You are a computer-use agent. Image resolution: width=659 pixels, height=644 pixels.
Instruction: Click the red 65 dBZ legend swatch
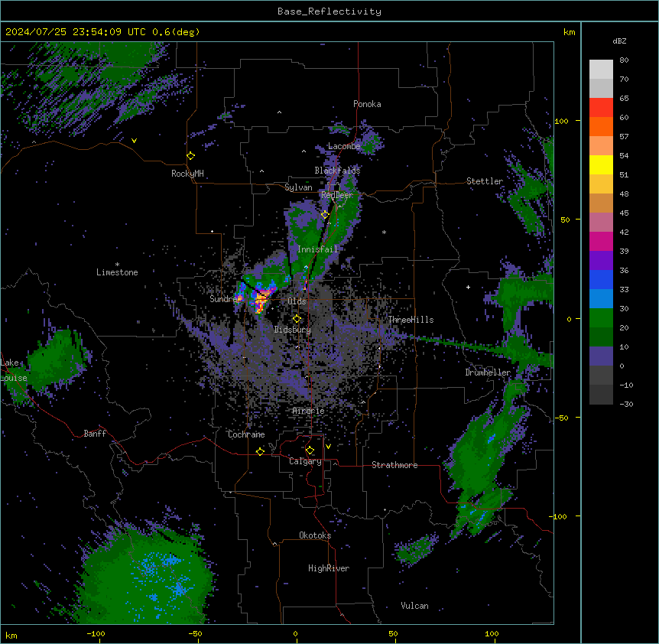601,108
